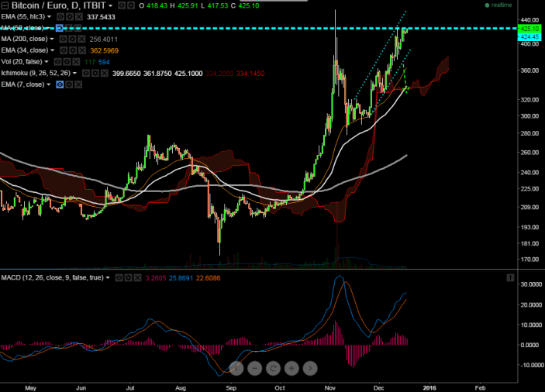
Task: Open settings gear for Ichimoku indicator
Action: (95, 74)
